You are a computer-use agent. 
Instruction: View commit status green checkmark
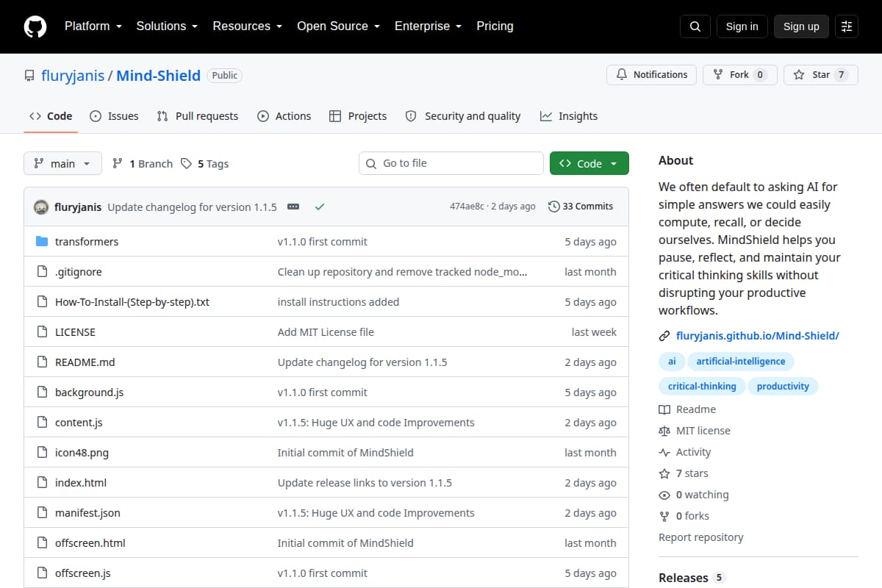320,207
